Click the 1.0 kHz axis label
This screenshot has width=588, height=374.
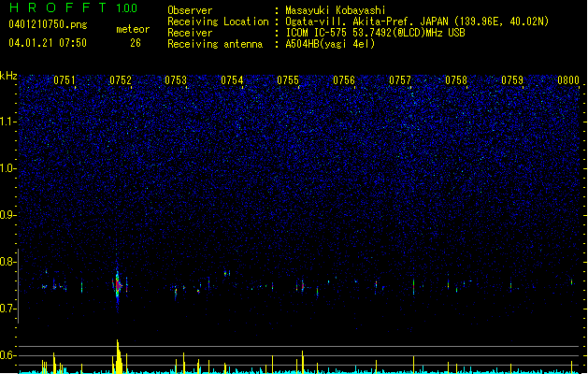click(x=7, y=168)
